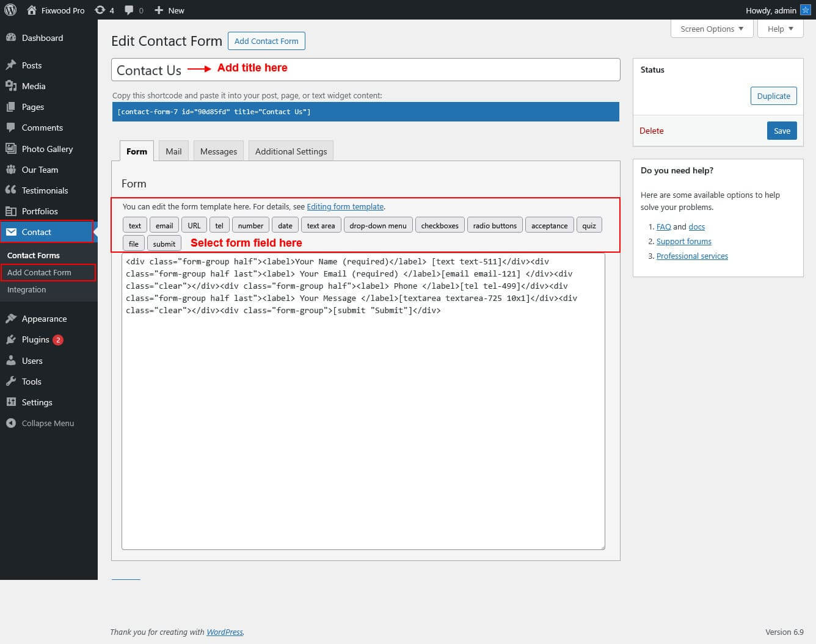Open the New content menu
816x644 pixels.
pos(169,10)
